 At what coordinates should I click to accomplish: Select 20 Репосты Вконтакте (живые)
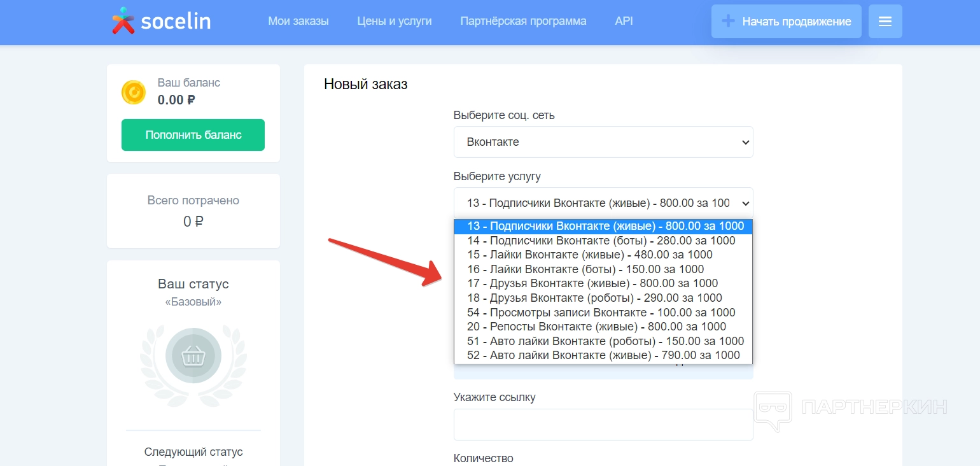603,327
